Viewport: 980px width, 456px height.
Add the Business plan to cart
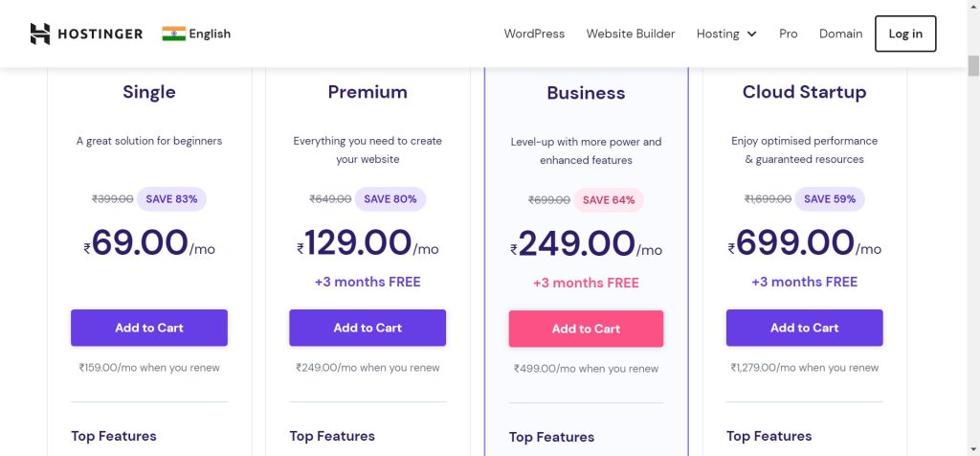point(586,329)
